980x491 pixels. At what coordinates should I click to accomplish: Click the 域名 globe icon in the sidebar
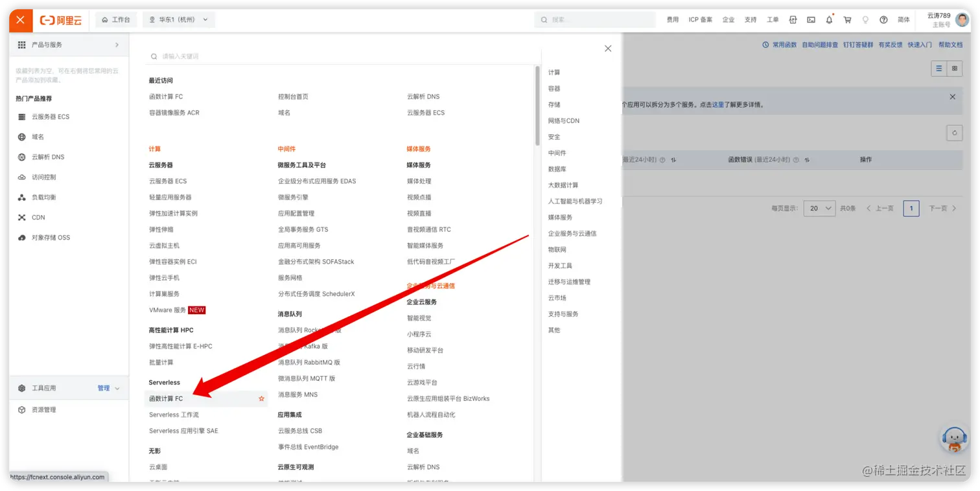point(22,137)
